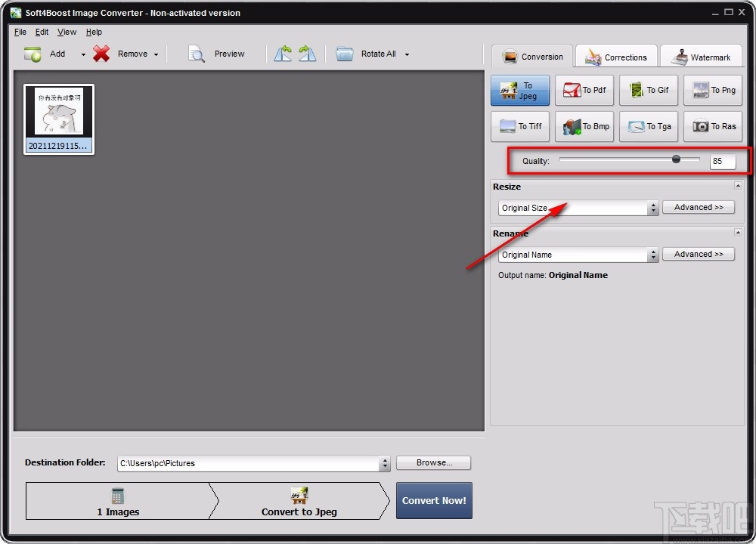Click the Add text button

[x=57, y=54]
